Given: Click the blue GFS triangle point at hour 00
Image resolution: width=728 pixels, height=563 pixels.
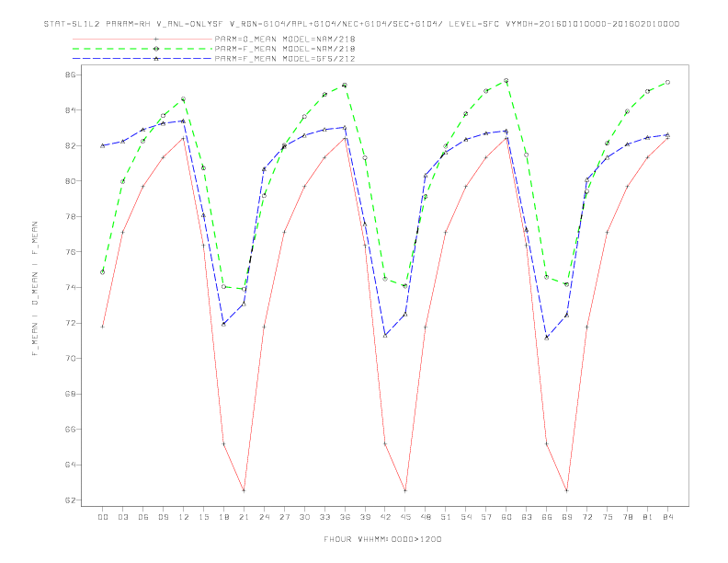Looking at the screenshot, I should pyautogui.click(x=103, y=146).
